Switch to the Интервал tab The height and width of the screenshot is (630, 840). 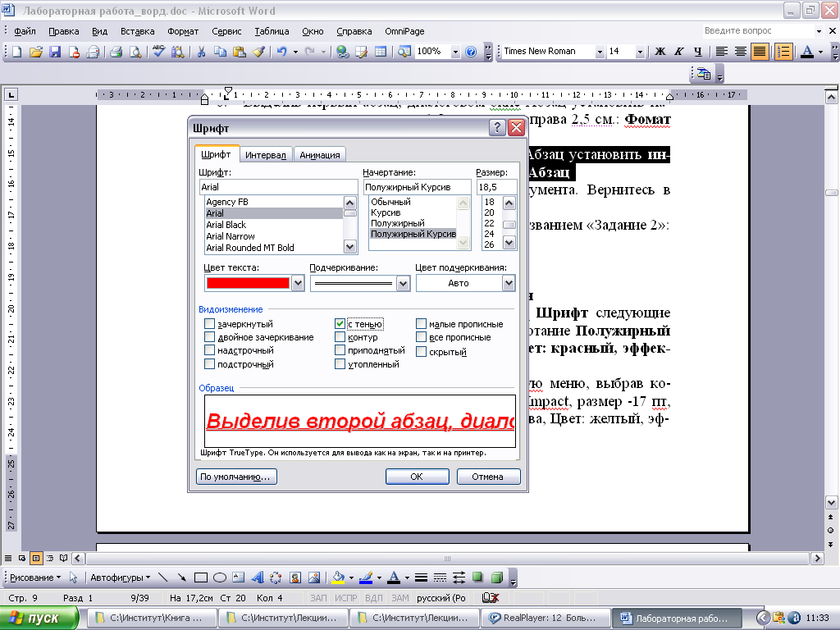[266, 155]
